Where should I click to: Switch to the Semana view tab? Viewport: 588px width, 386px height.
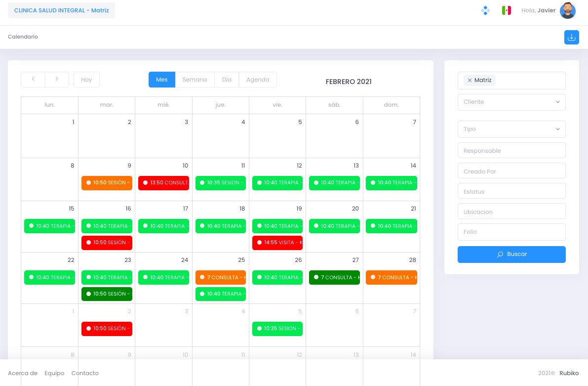pyautogui.click(x=195, y=80)
